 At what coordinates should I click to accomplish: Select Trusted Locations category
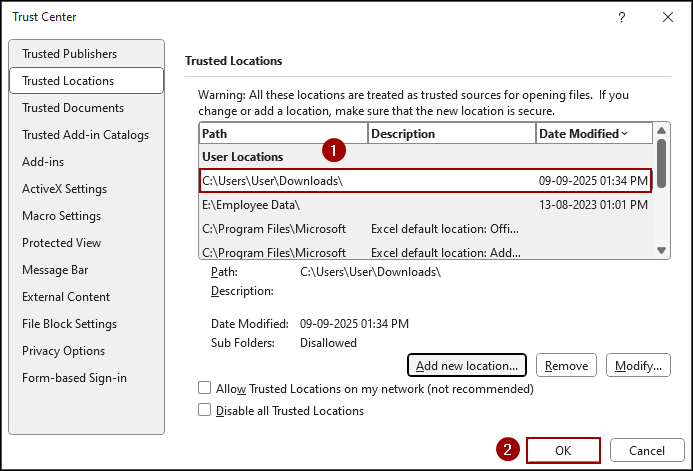[x=87, y=81]
